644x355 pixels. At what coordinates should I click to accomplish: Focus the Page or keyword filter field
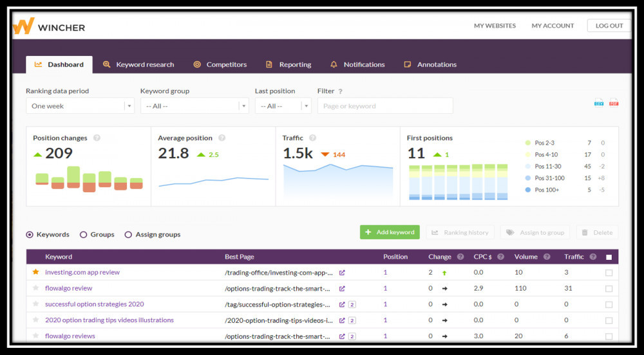[385, 105]
